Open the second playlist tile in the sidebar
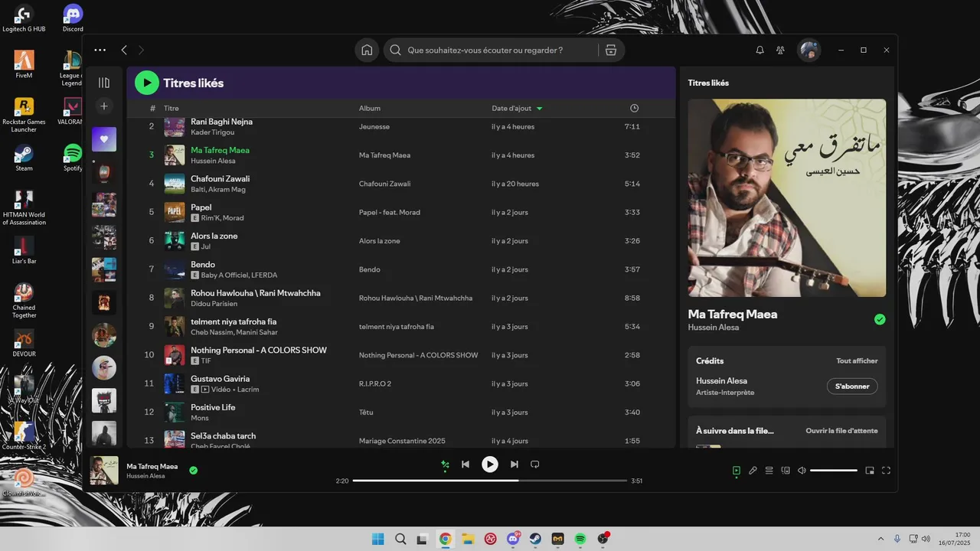Viewport: 980px width, 551px height. pyautogui.click(x=104, y=172)
